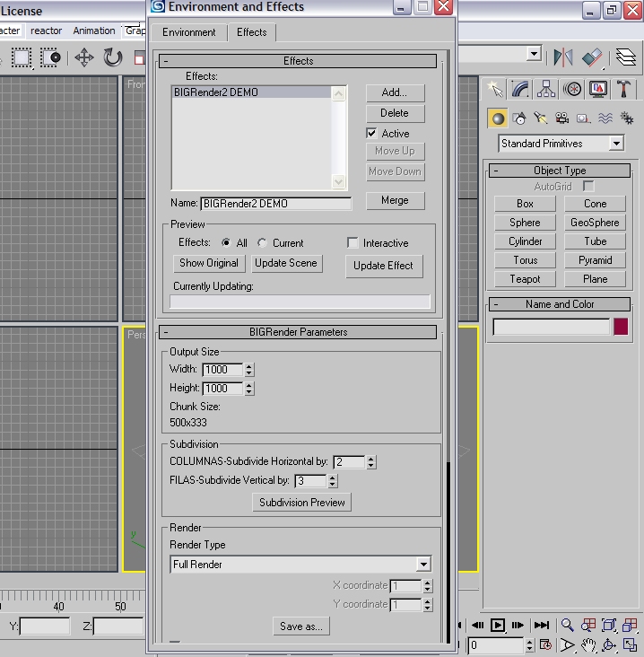This screenshot has width=644, height=657.
Task: Click the Next Frame button
Action: (x=518, y=626)
